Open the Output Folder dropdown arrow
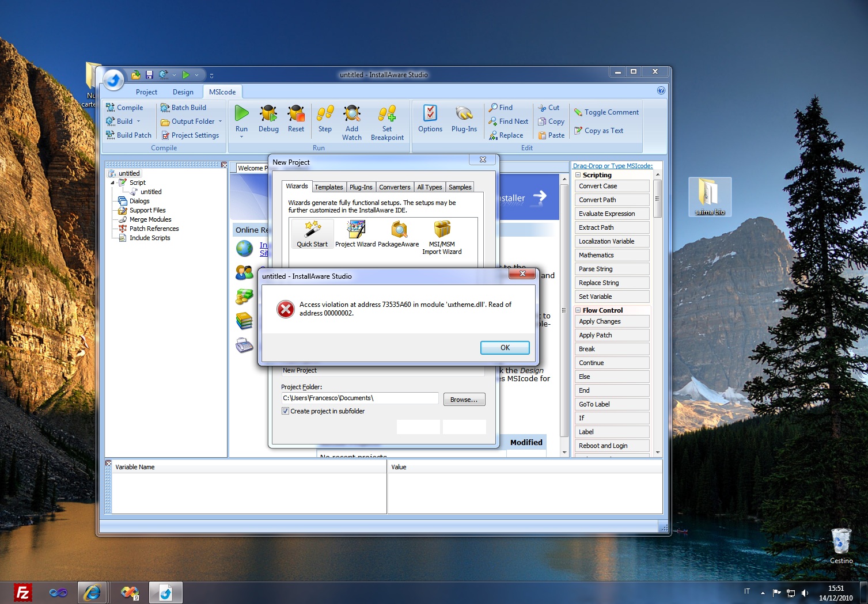 [220, 121]
